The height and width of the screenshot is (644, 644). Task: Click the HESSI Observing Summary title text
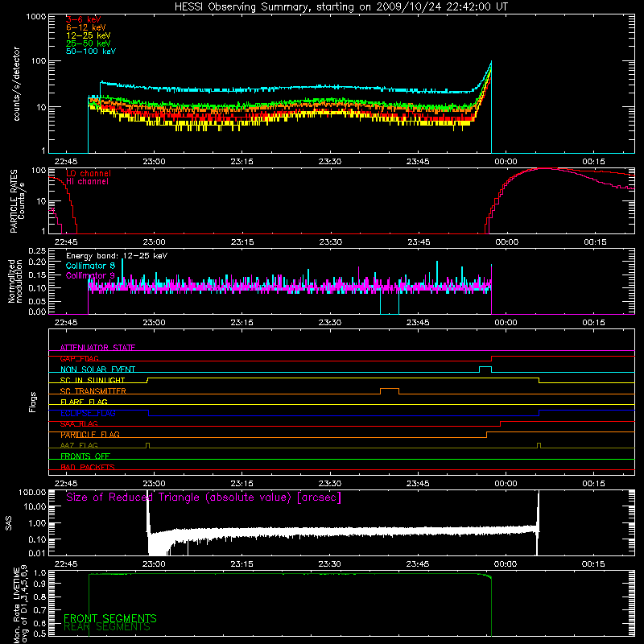(341, 6)
